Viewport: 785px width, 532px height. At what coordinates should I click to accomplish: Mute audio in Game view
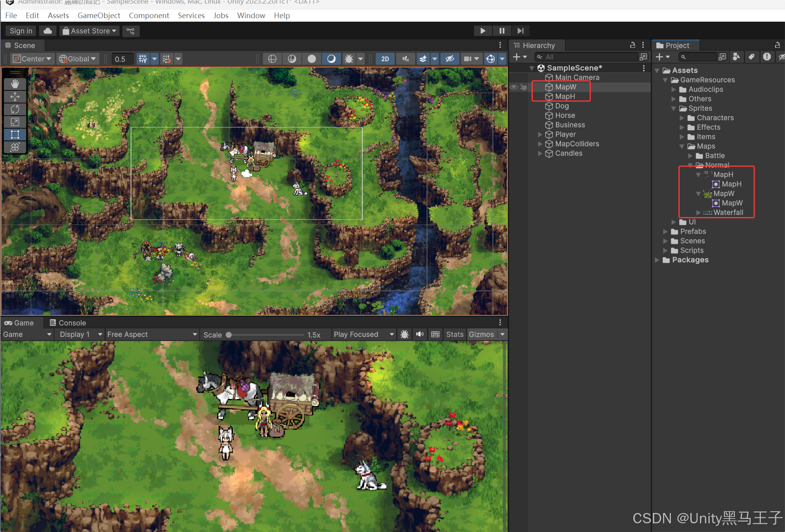420,334
